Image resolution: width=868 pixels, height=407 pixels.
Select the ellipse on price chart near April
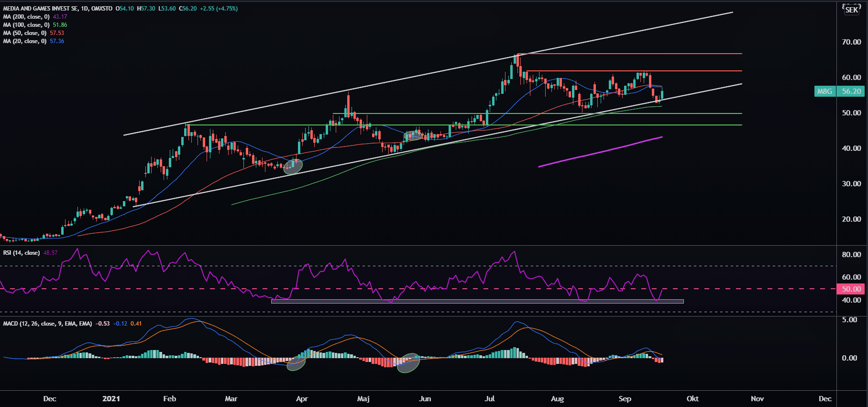click(293, 166)
